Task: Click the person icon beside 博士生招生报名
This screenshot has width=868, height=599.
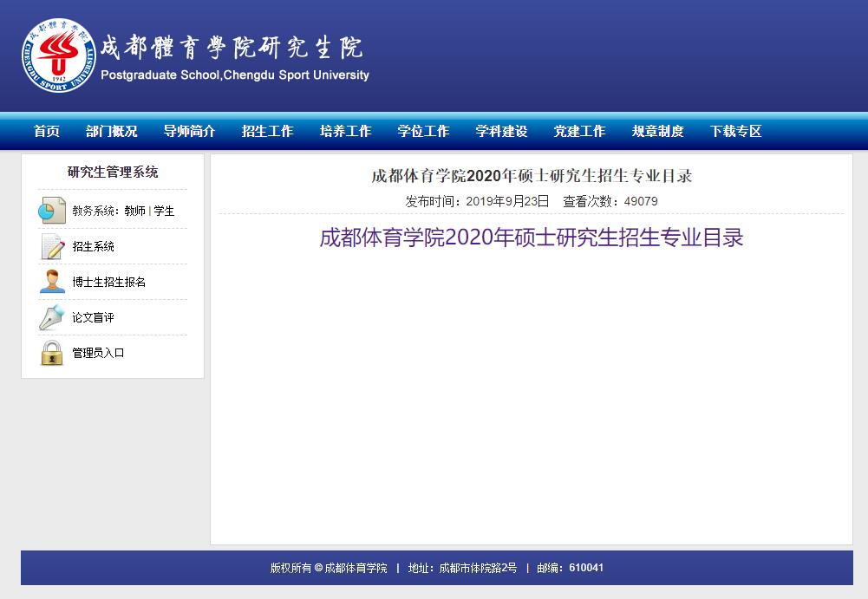Action: pyautogui.click(x=52, y=282)
